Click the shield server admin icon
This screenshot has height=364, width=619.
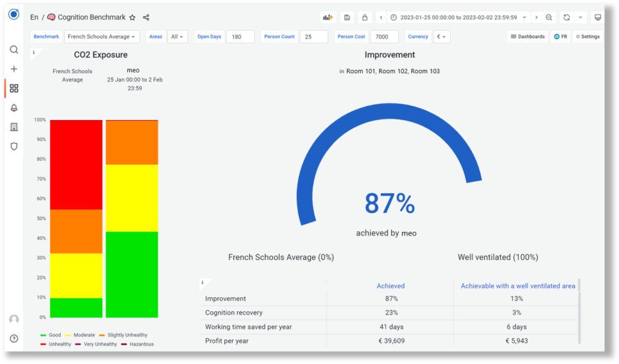tap(14, 146)
